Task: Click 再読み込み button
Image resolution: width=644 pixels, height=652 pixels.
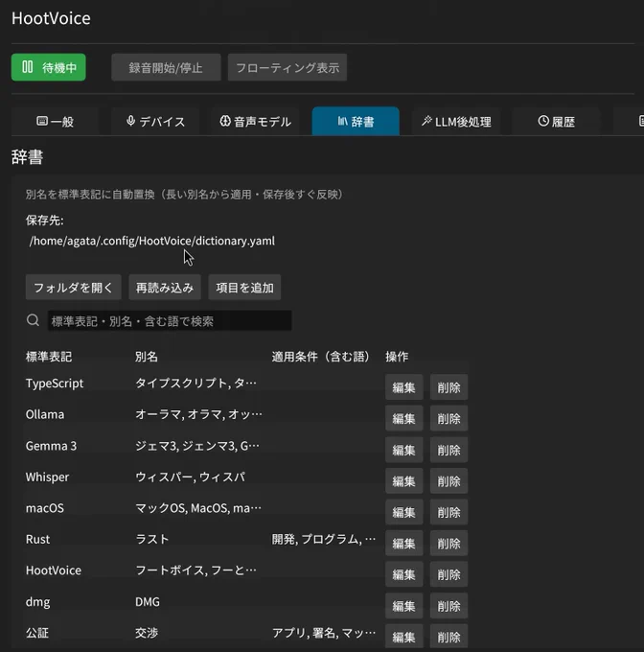Action: [165, 288]
